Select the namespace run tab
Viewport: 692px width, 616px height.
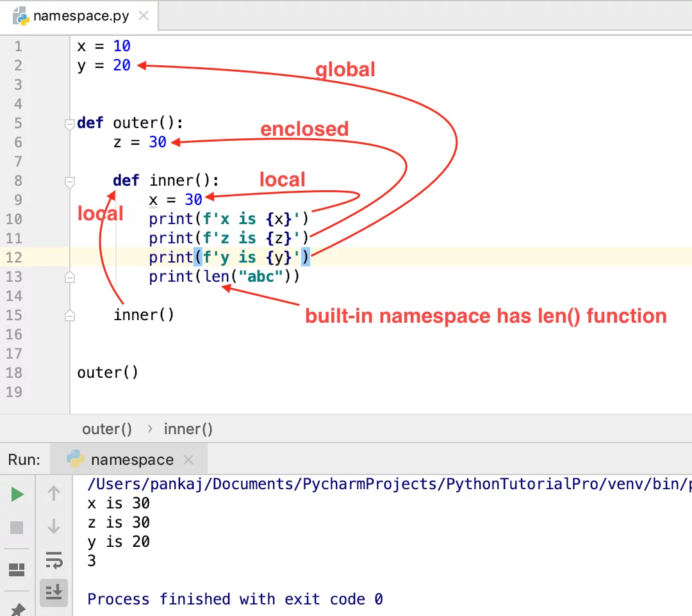[128, 460]
